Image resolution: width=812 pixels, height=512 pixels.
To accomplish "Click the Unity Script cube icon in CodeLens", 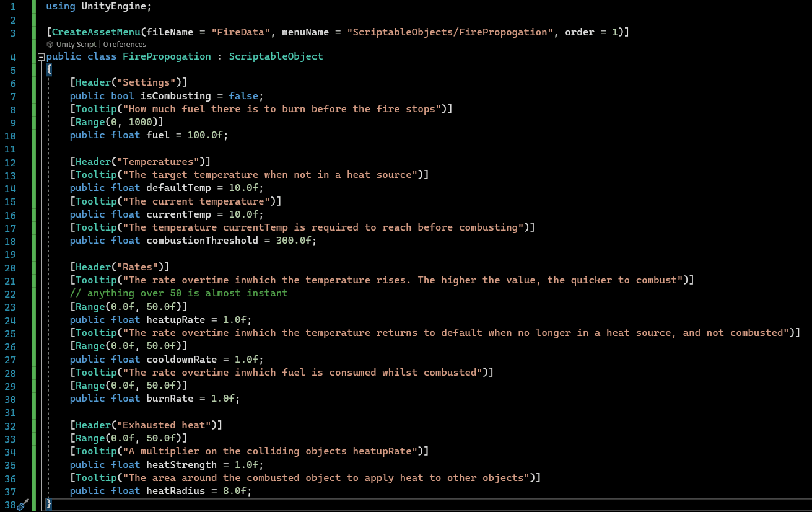I will tap(50, 45).
